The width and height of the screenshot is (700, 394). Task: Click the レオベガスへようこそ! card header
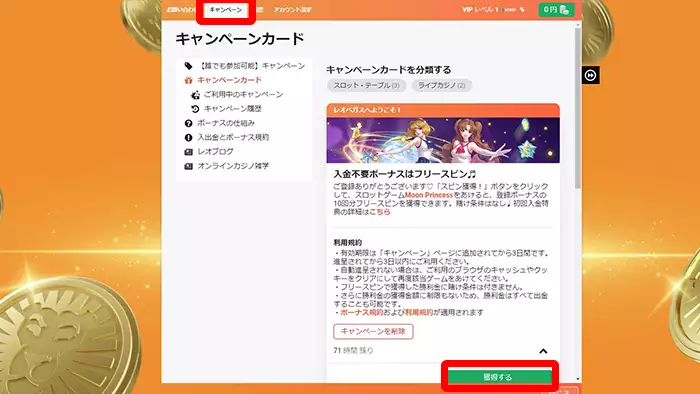coord(443,110)
